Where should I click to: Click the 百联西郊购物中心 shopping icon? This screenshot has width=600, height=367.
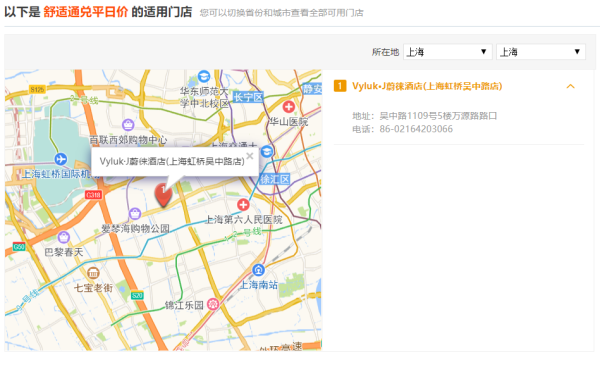point(128,124)
